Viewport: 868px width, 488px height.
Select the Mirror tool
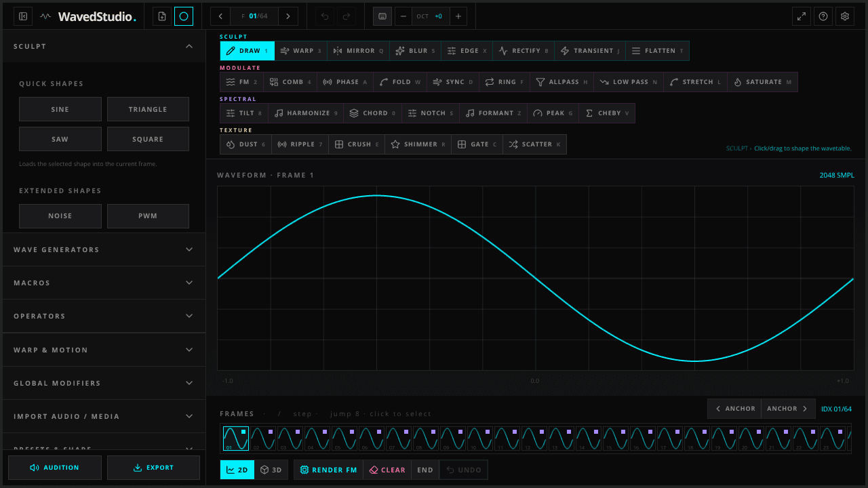pos(359,51)
